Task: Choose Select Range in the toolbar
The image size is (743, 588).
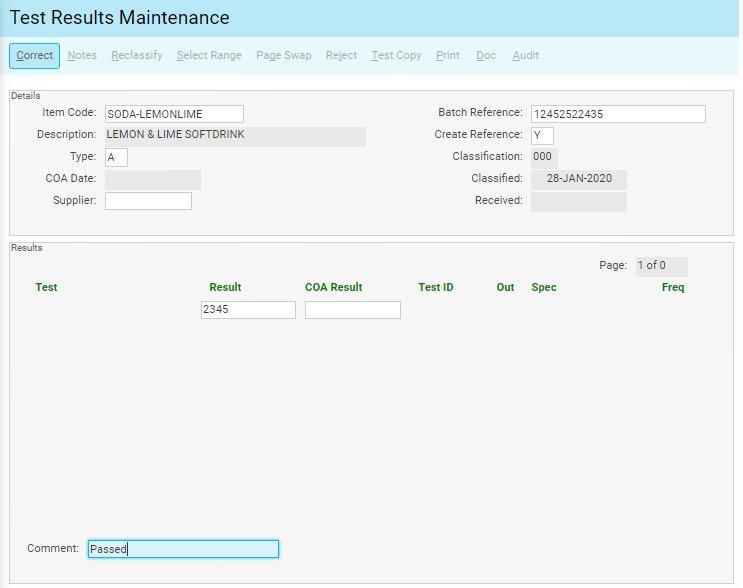Action: coord(209,55)
